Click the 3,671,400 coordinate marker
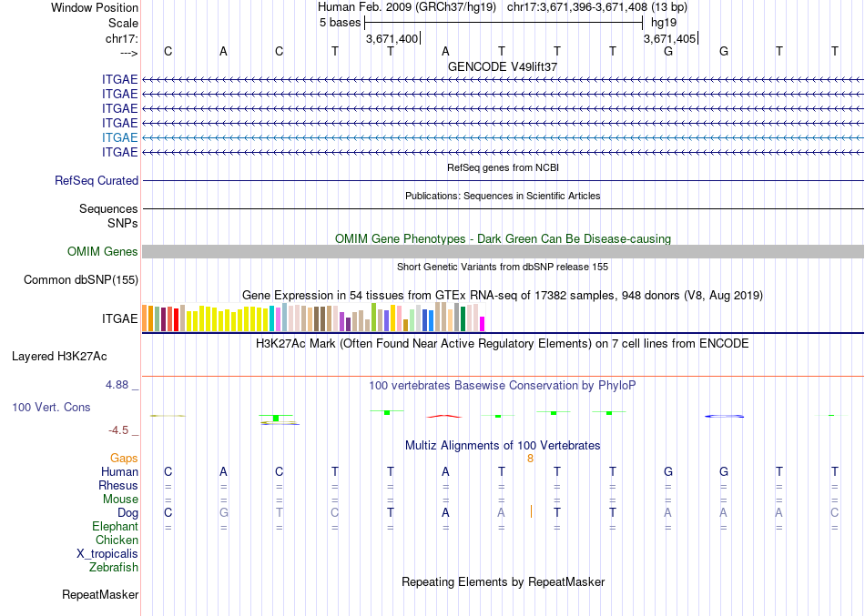This screenshot has width=865, height=616. [x=392, y=38]
